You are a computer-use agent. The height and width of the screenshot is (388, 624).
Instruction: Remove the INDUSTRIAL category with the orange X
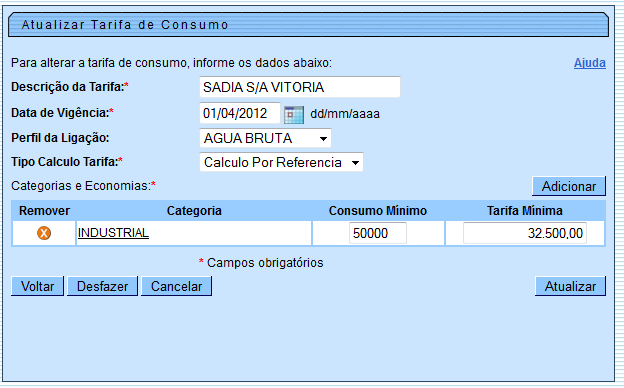tap(44, 233)
